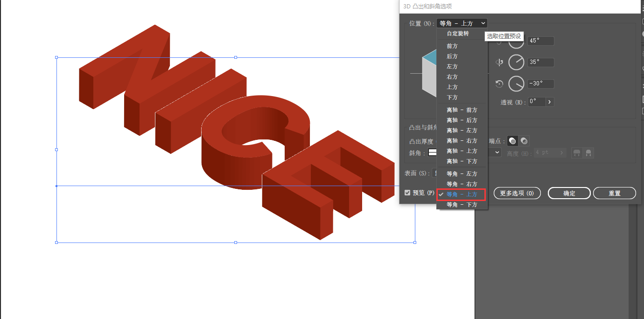Viewport: 644px width, 319px height.
Task: Select the 下方 preset
Action: coord(462,97)
